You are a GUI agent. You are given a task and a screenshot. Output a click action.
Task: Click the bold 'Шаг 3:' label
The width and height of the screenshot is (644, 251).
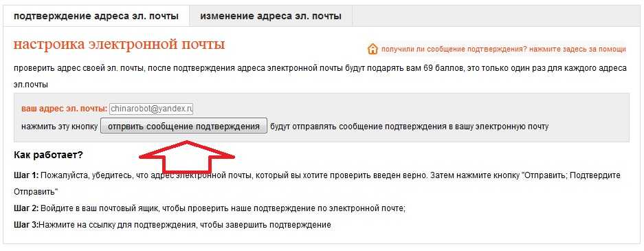(26, 225)
